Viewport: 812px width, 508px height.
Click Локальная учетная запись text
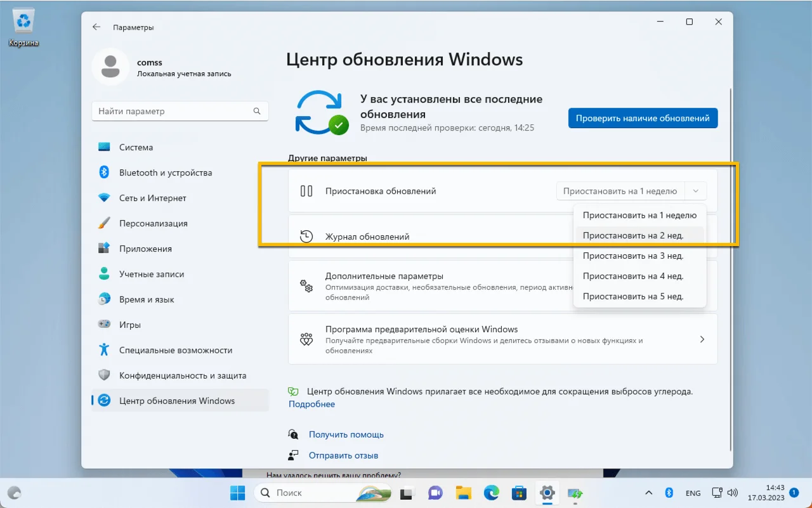tap(184, 74)
